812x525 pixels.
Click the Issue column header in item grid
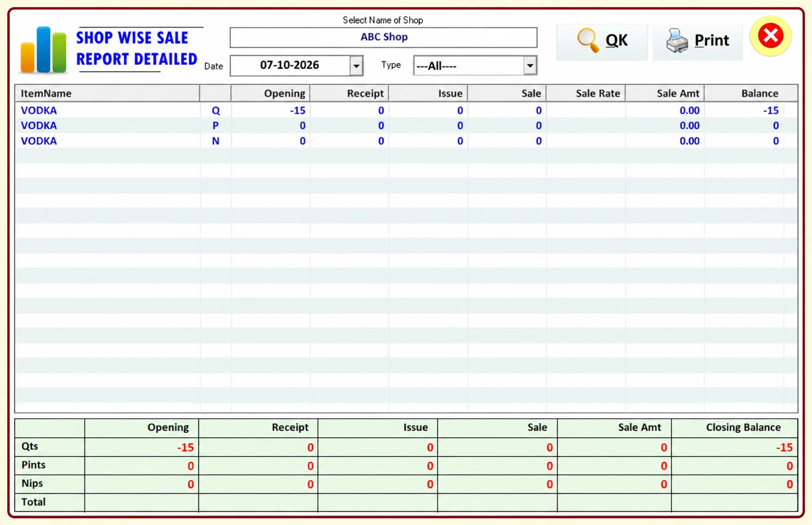428,93
